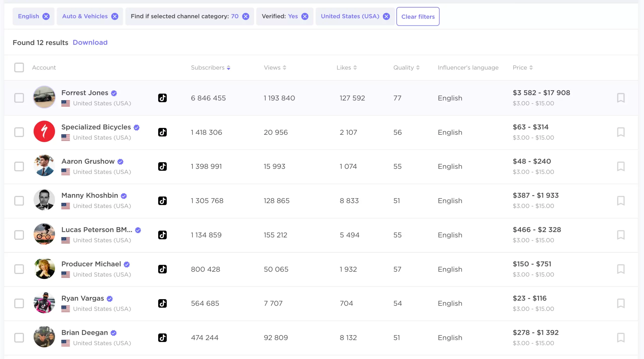Viewport: 644px width, 359px height.
Task: Click the TikTok icon for Manny Khoshbin
Action: [162, 201]
